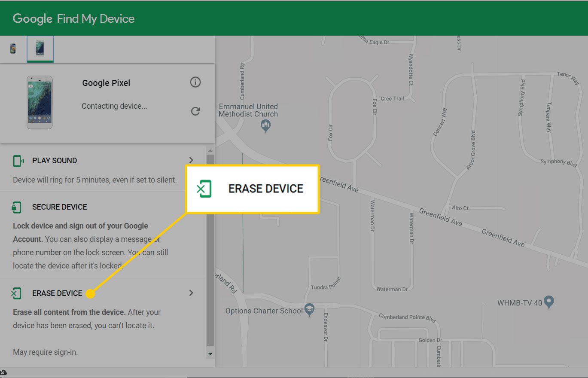Image resolution: width=588 pixels, height=378 pixels.
Task: Click the 'Cree Trail' street label
Action: [x=392, y=98]
